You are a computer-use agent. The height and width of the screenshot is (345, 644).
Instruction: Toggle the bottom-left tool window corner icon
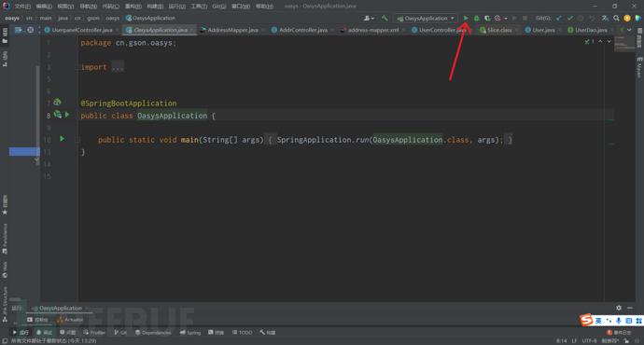click(5, 341)
